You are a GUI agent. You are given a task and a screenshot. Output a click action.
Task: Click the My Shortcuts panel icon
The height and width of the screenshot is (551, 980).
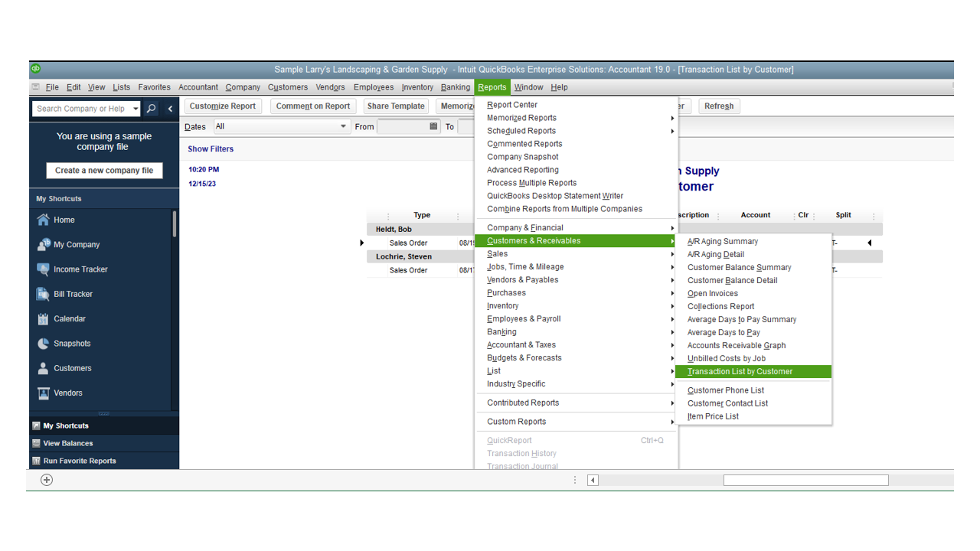[36, 425]
